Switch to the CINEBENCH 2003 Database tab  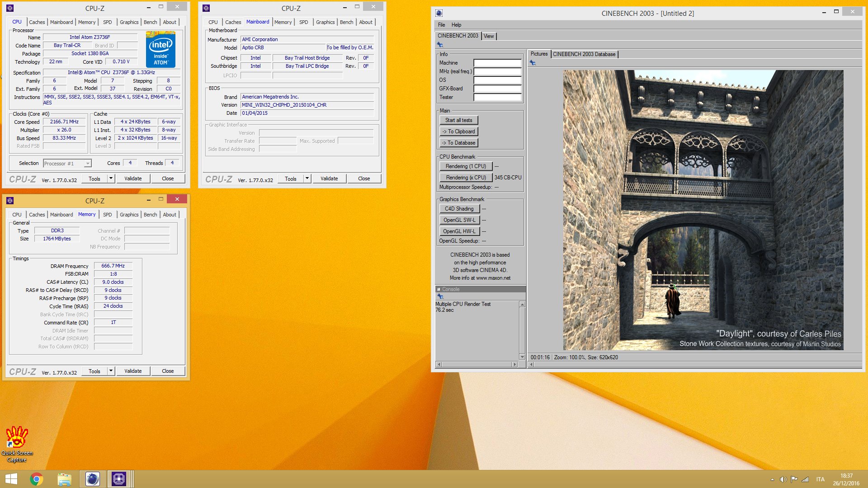click(x=584, y=54)
